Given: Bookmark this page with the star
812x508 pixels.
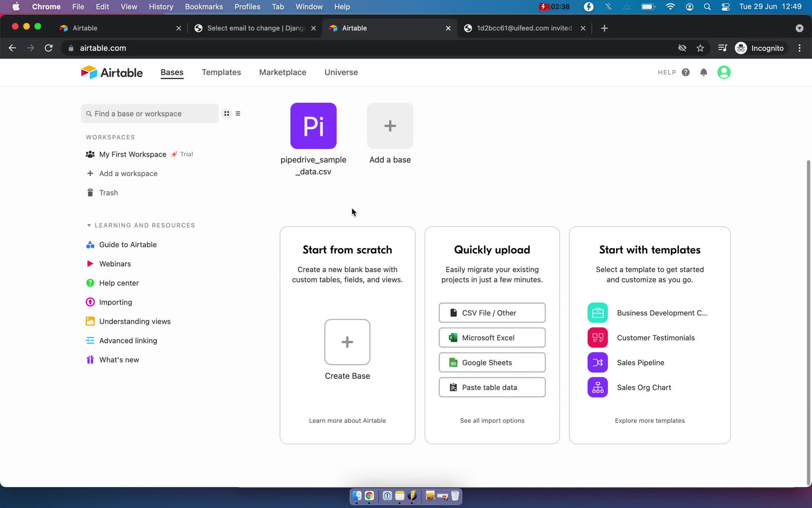Looking at the screenshot, I should 700,48.
